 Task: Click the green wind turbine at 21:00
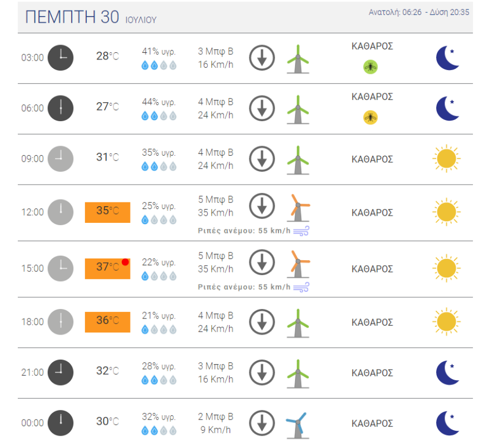point(298,373)
